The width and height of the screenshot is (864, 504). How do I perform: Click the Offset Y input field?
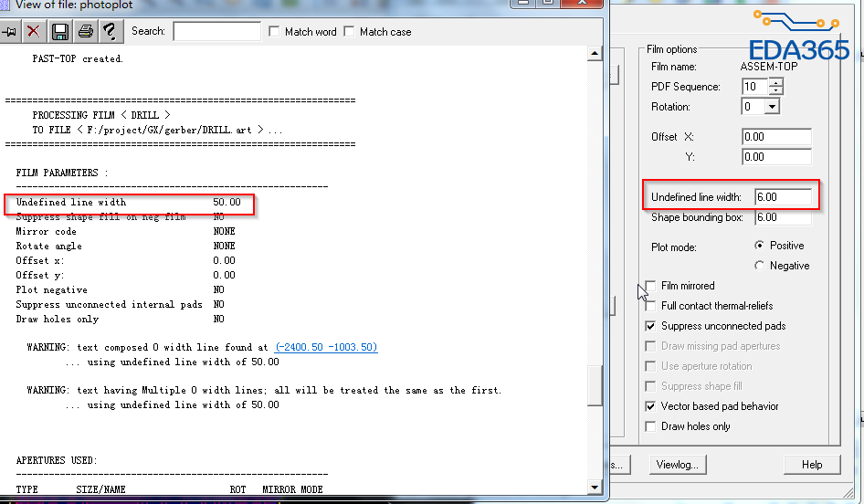coord(776,157)
